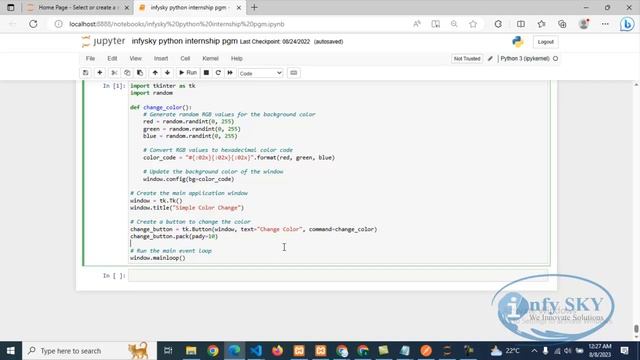Open the Windows Start menu
The image size is (640, 360).
point(11,351)
